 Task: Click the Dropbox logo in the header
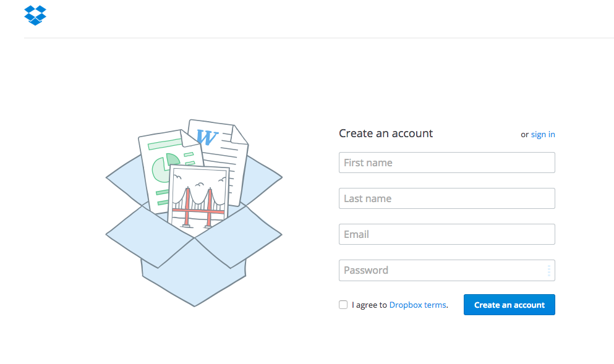coord(35,15)
